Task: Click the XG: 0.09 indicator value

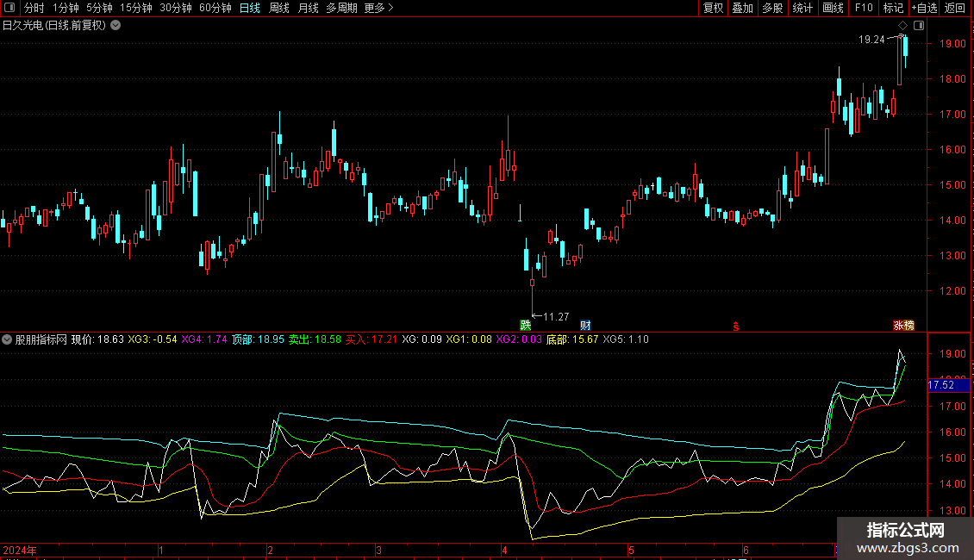Action: pyautogui.click(x=421, y=339)
